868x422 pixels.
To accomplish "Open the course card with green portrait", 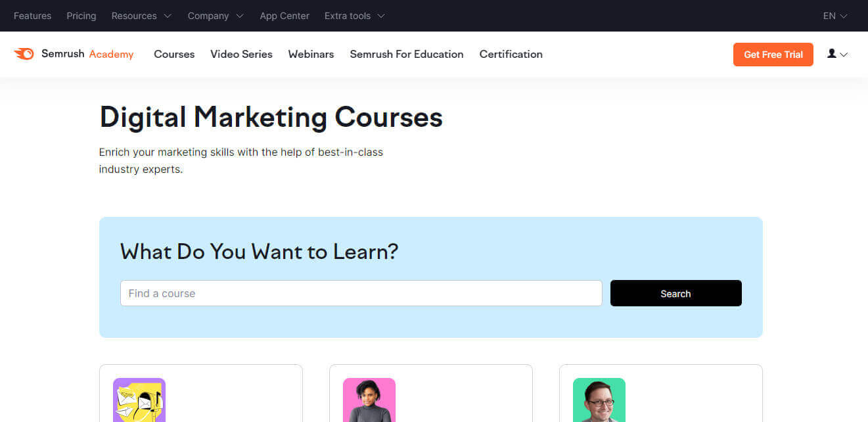I will tap(660, 393).
